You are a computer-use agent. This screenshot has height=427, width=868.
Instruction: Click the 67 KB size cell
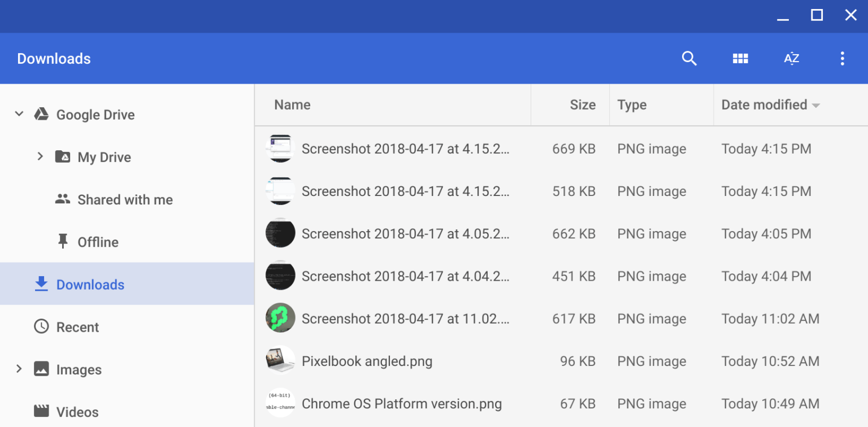pyautogui.click(x=578, y=403)
